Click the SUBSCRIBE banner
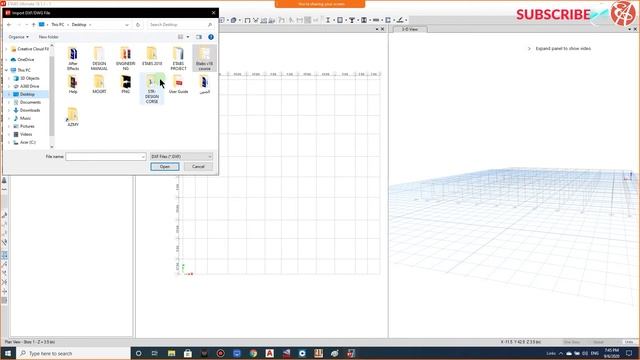 pyautogui.click(x=553, y=15)
